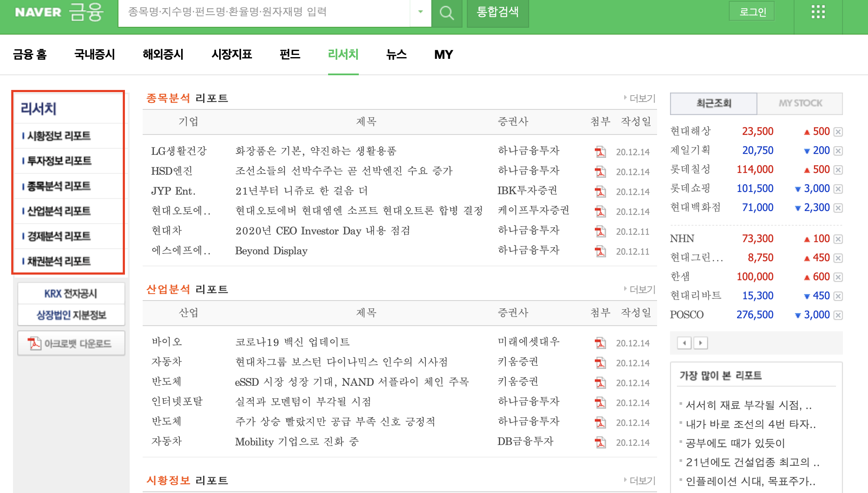Click previous arrow in recent stocks pager
The width and height of the screenshot is (868, 493).
(x=684, y=343)
